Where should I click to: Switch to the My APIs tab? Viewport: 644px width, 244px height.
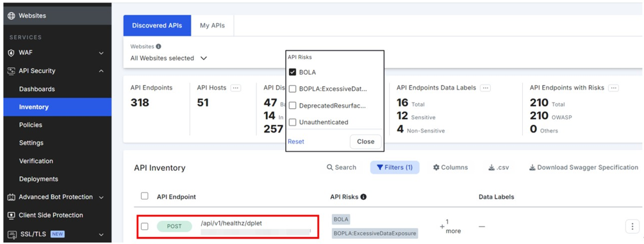tap(212, 26)
